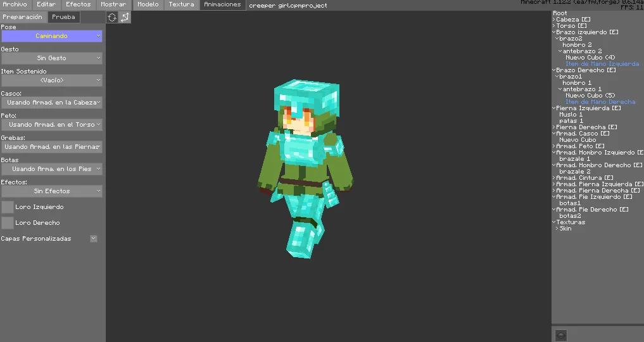644x342 pixels.
Task: Click the reset camera view icon
Action: point(112,17)
